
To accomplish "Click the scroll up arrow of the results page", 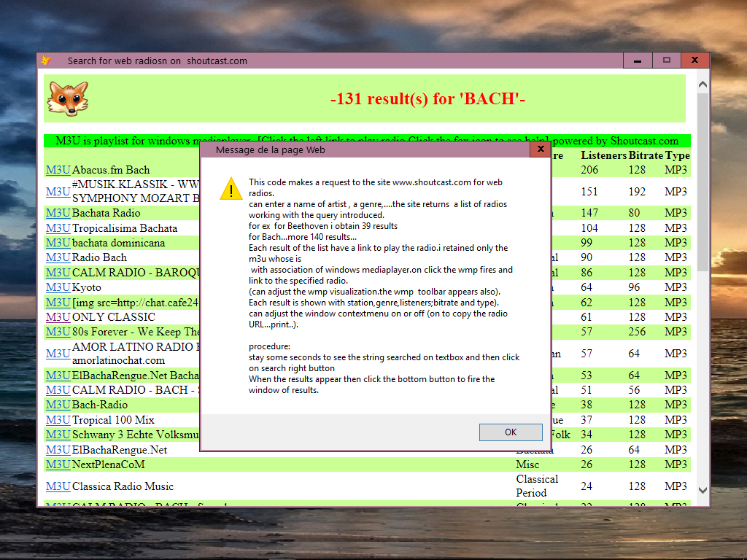I will (x=703, y=85).
